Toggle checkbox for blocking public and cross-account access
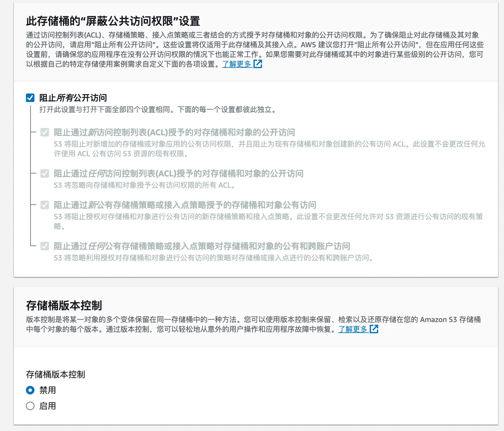Screen dimensions: 504x431 click(x=45, y=246)
